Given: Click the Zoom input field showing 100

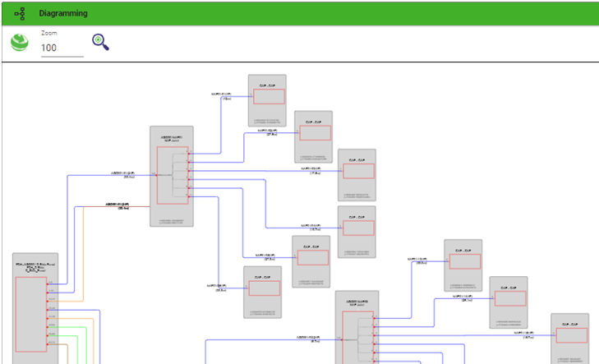Looking at the screenshot, I should coord(62,48).
